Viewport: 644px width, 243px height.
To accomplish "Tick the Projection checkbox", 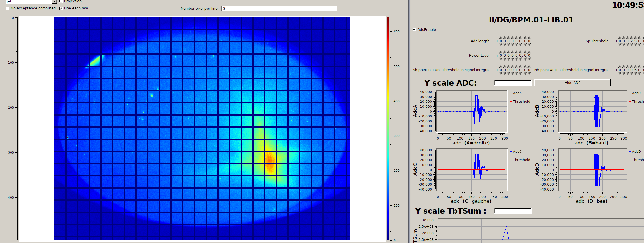I will (61, 1).
